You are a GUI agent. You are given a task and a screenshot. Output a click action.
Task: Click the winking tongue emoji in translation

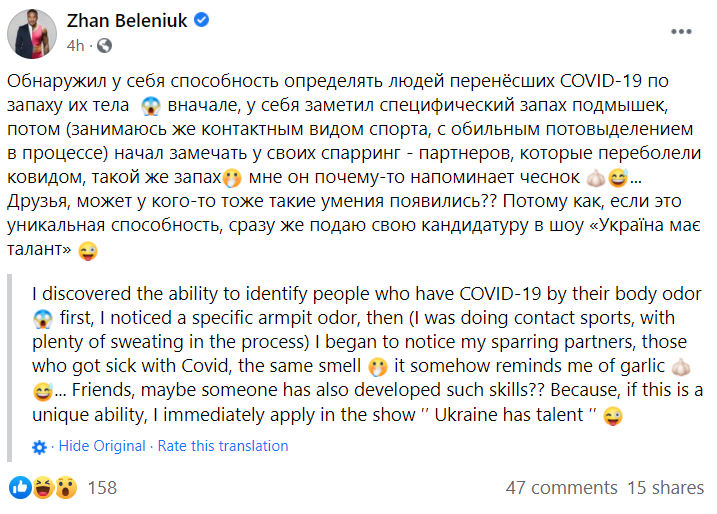(x=614, y=416)
